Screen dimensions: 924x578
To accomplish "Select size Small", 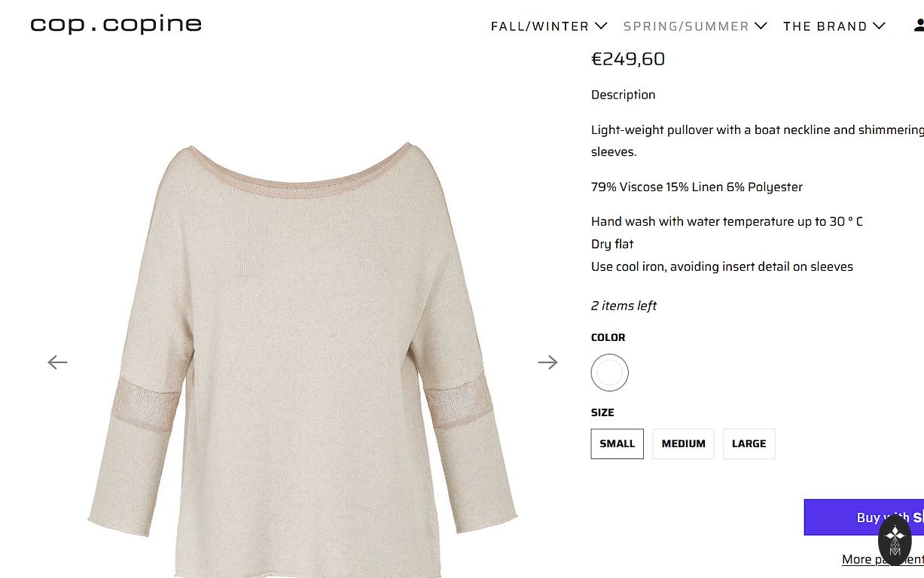I will [617, 443].
